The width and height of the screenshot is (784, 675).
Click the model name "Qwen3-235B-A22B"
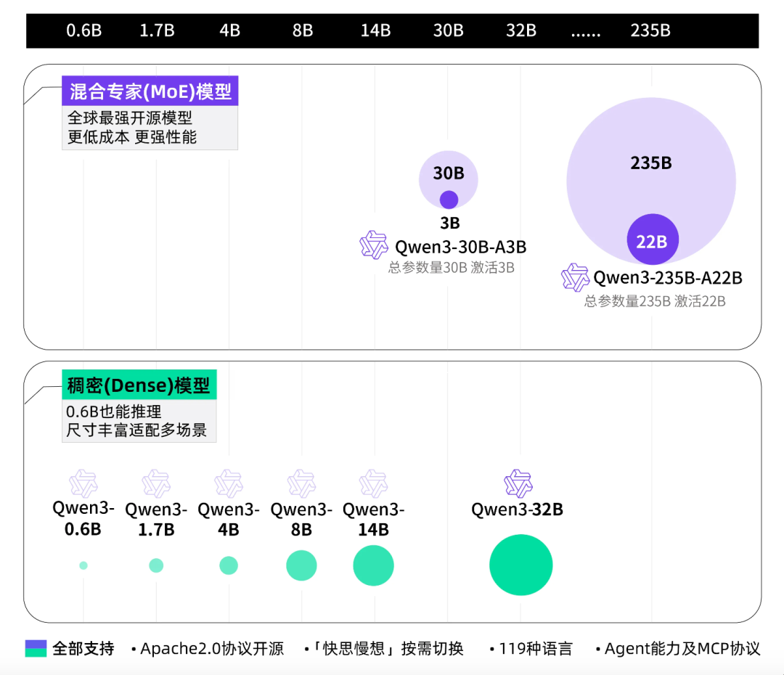coord(668,278)
